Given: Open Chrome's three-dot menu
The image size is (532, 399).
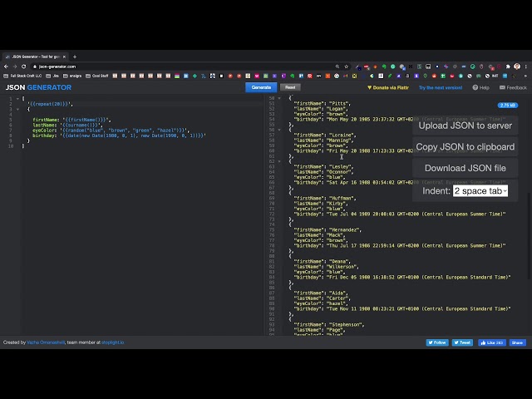Looking at the screenshot, I should 526,66.
